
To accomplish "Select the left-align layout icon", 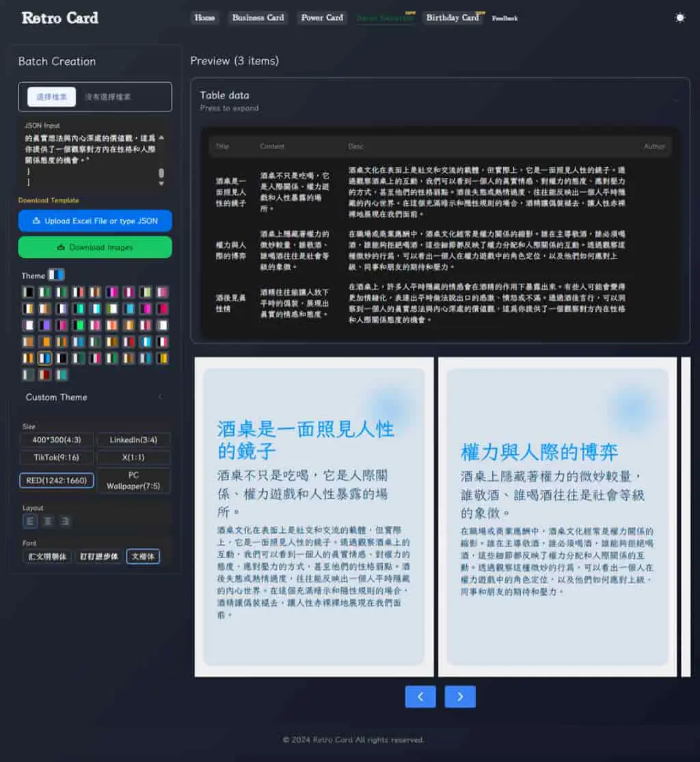I will 30,521.
